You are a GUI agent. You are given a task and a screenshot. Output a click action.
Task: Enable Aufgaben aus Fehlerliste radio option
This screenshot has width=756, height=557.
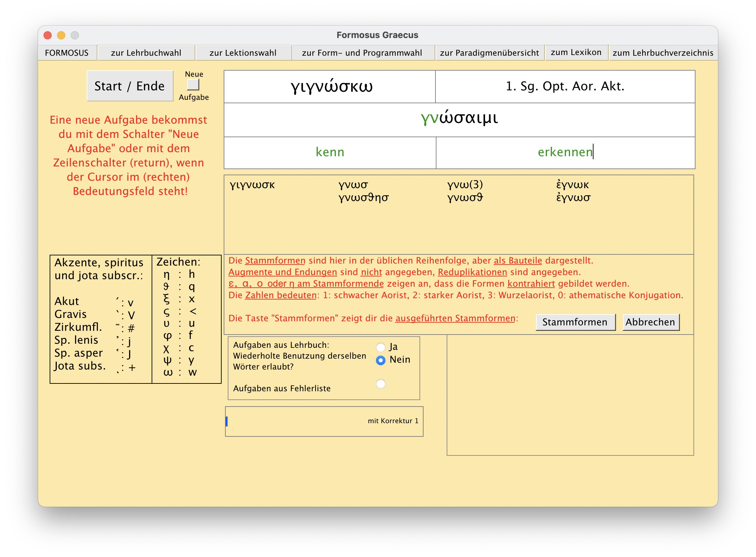pos(381,384)
